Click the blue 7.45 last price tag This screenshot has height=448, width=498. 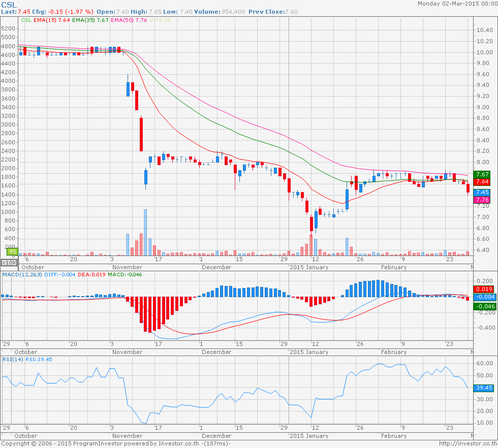pos(482,192)
